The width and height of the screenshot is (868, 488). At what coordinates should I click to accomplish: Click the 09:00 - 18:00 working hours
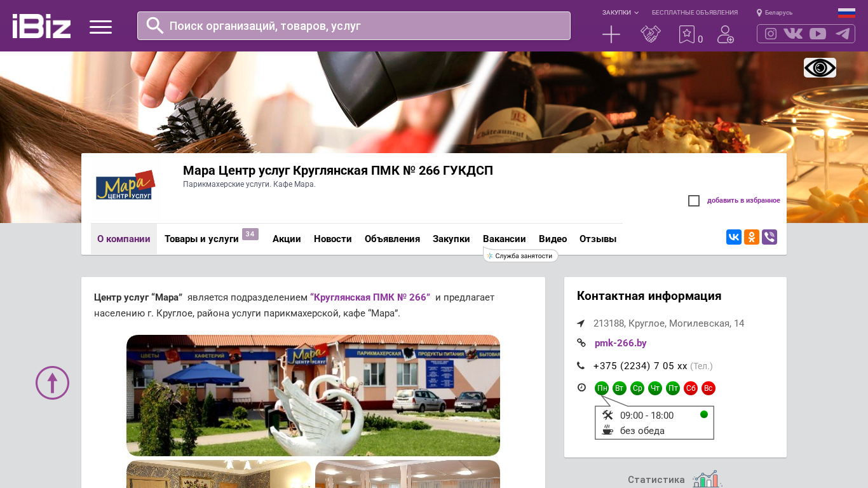tap(647, 416)
